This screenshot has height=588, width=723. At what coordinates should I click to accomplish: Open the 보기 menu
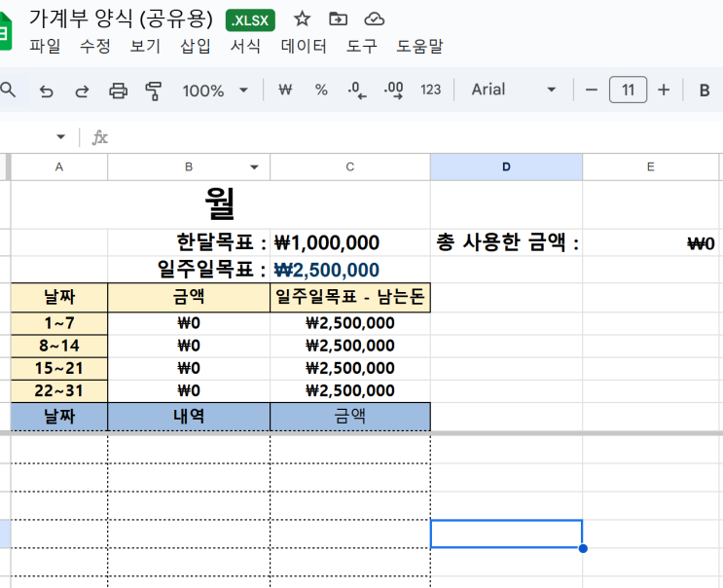tap(145, 46)
